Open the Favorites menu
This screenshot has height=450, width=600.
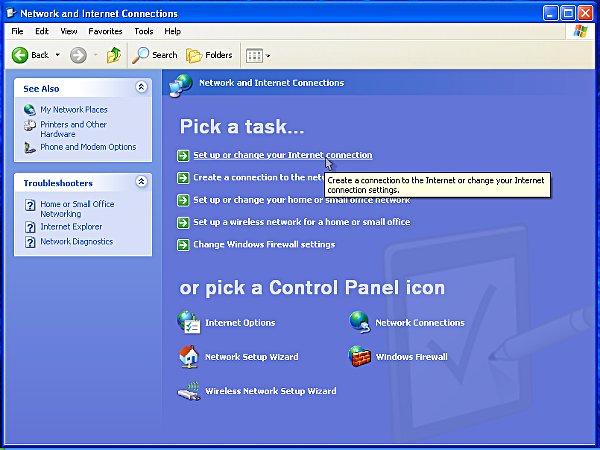105,31
